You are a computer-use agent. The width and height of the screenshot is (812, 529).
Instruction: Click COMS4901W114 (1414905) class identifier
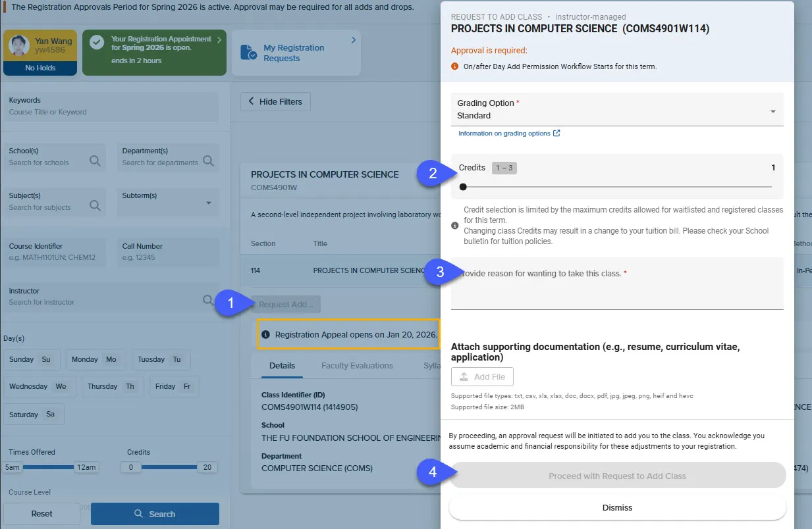(x=310, y=407)
